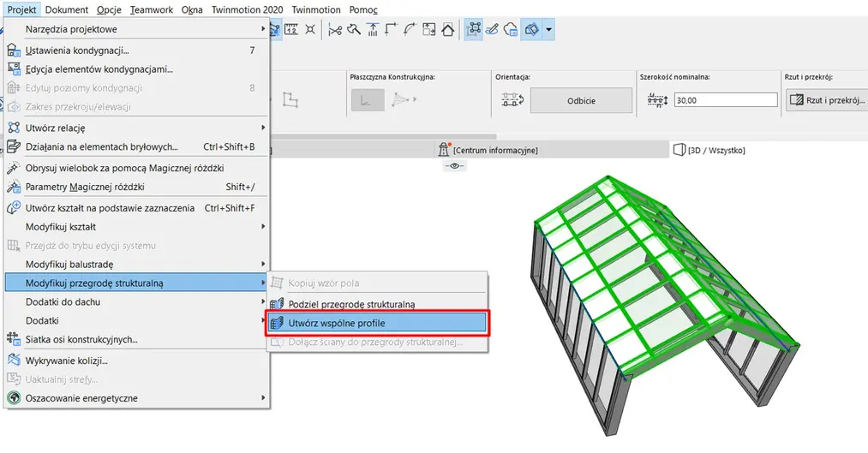
Task: Click the pencil editing-plane icon
Action: (x=492, y=29)
